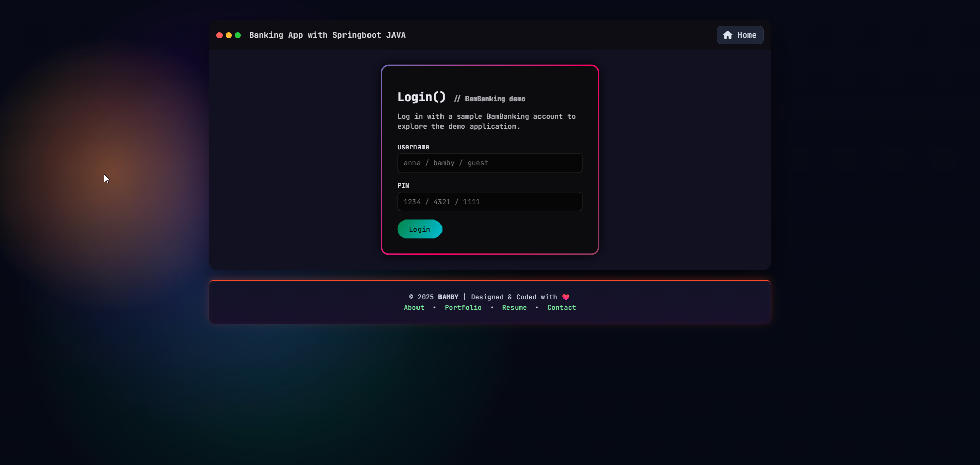Click the Banking App with Springboot JAVA title
The height and width of the screenshot is (465, 980).
pos(327,35)
